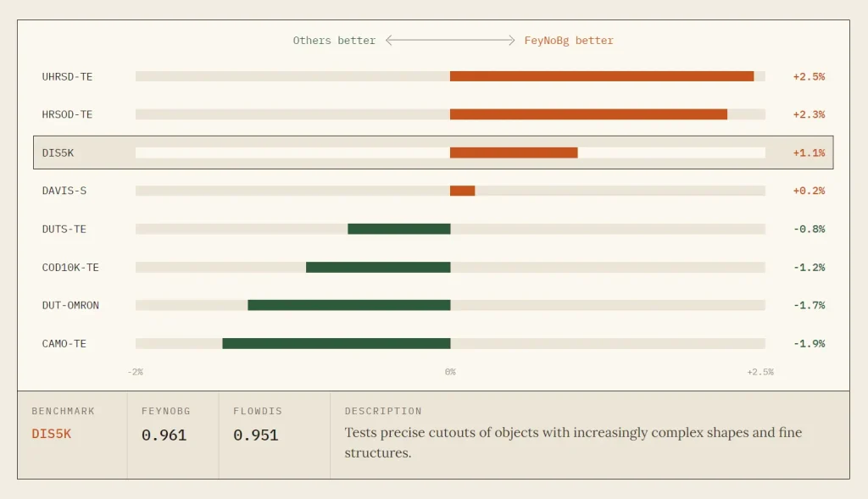Click the green COD10K-TE bar
The image size is (868, 499).
point(378,267)
